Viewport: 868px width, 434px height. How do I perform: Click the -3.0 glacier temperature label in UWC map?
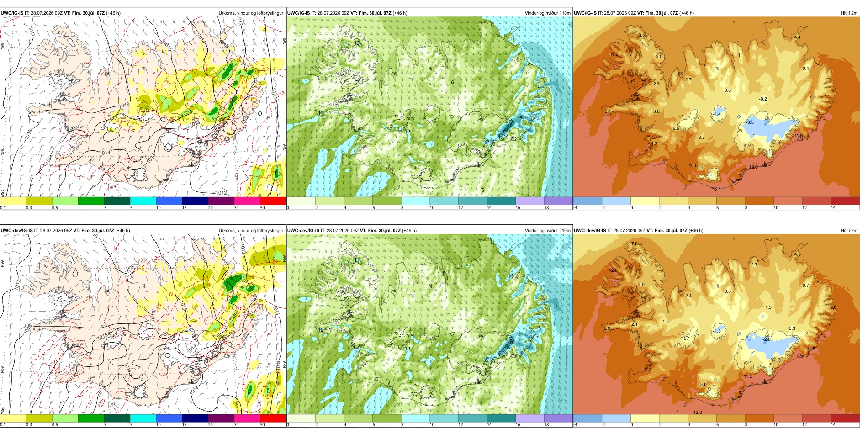tap(750, 122)
